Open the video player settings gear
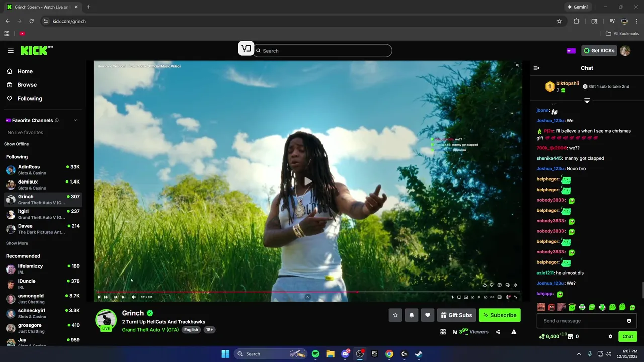Image resolution: width=644 pixels, height=362 pixels. [508, 297]
